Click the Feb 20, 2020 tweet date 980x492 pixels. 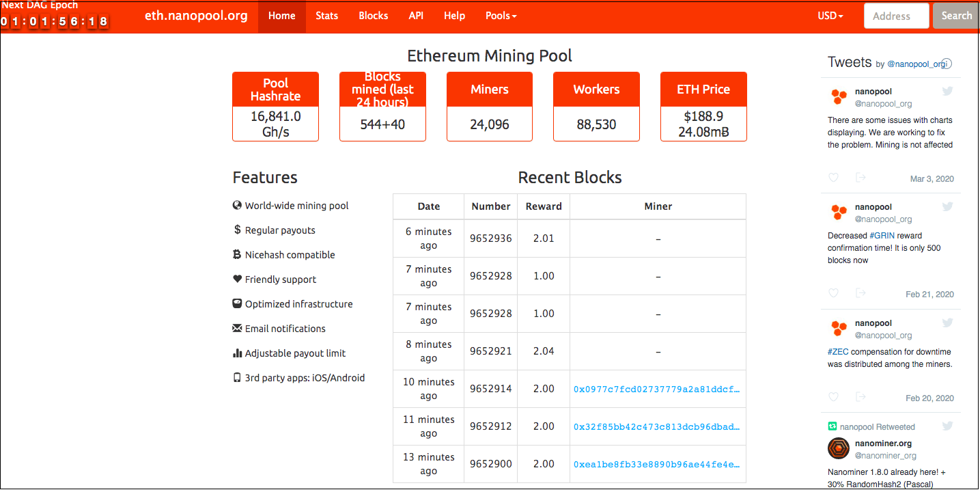click(x=929, y=398)
